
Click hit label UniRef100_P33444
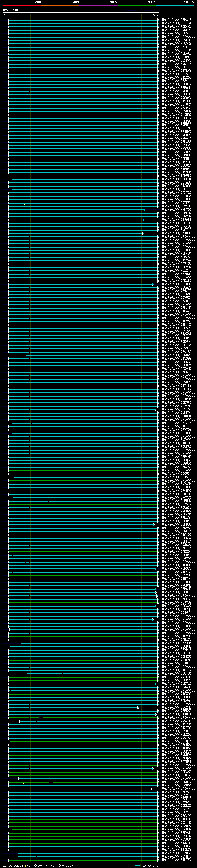point(177,81)
